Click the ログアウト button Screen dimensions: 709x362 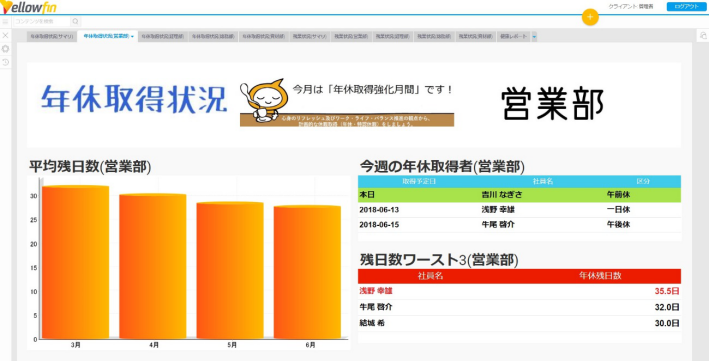(686, 7)
